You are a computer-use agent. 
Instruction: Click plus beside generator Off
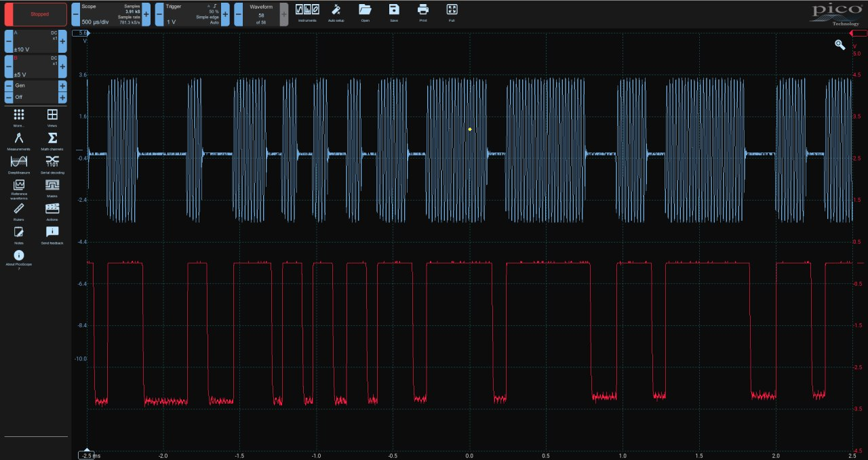pyautogui.click(x=62, y=98)
